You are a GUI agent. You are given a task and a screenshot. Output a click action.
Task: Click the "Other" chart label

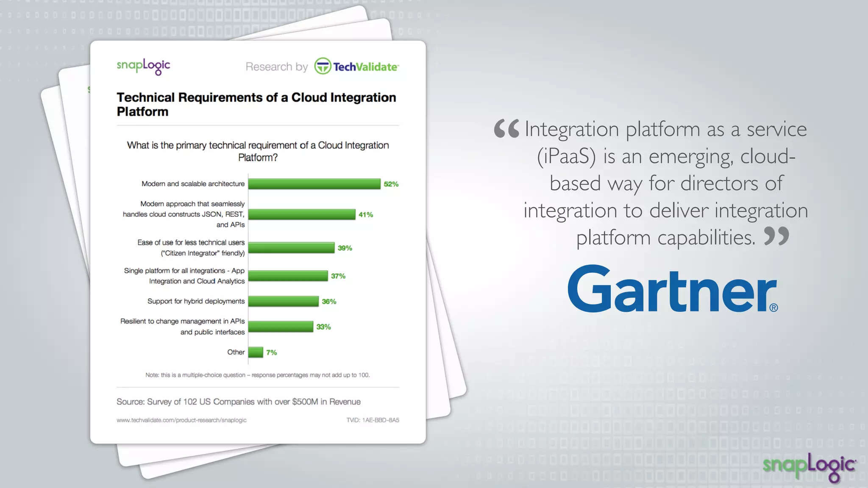236,352
